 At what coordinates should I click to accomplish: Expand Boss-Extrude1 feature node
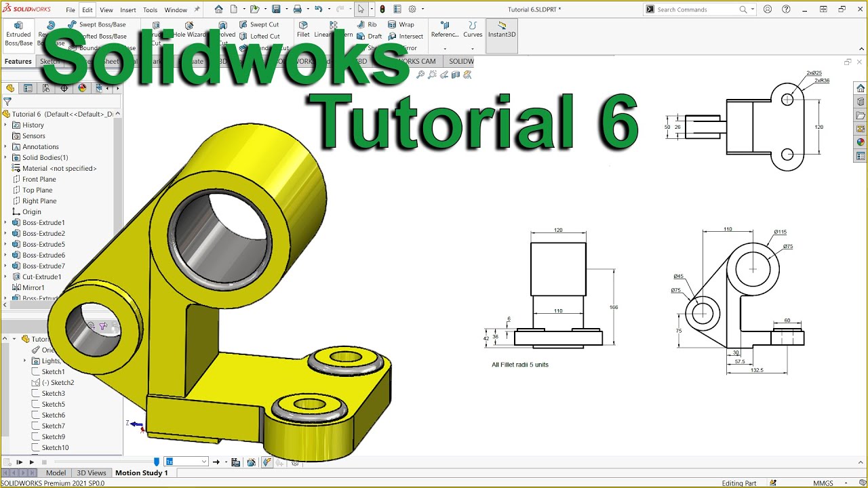pyautogui.click(x=6, y=222)
